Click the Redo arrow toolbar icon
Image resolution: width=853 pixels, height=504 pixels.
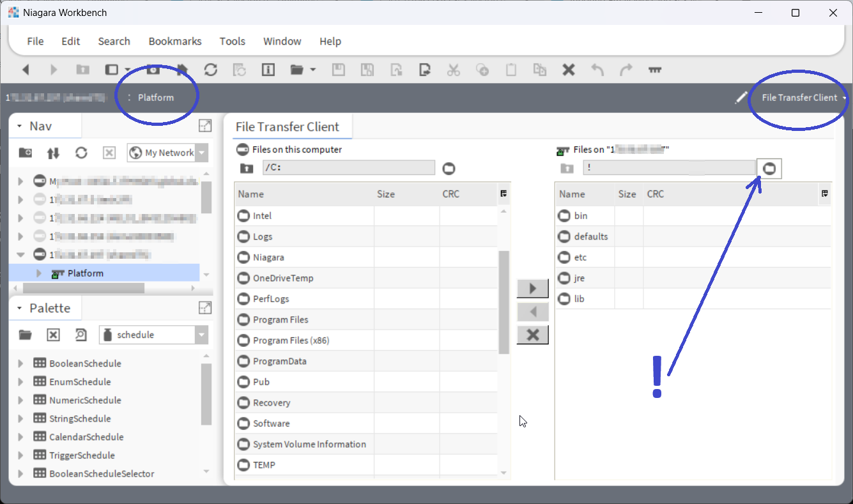626,70
